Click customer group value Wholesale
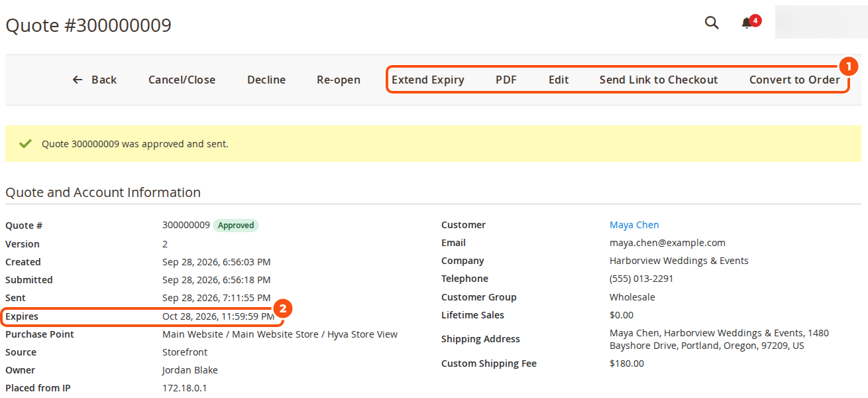 point(632,297)
